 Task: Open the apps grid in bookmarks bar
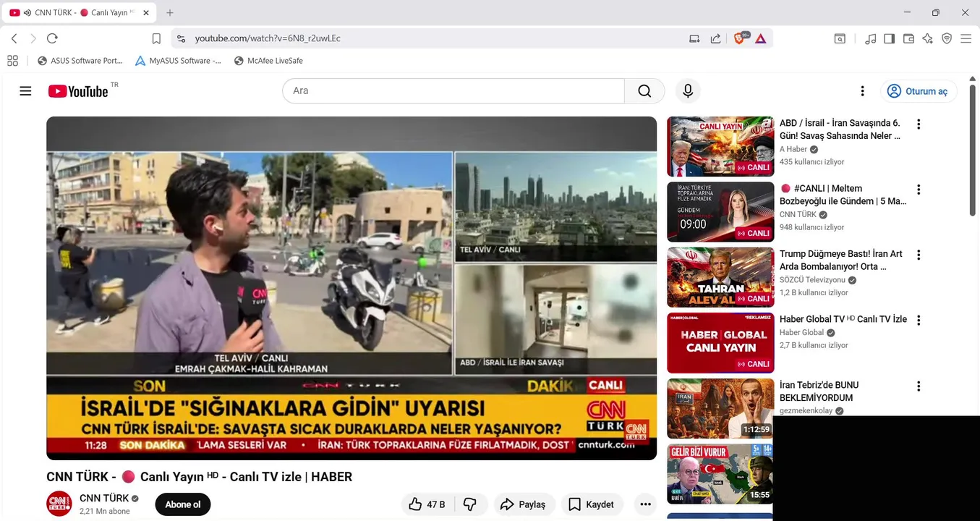pyautogui.click(x=12, y=61)
